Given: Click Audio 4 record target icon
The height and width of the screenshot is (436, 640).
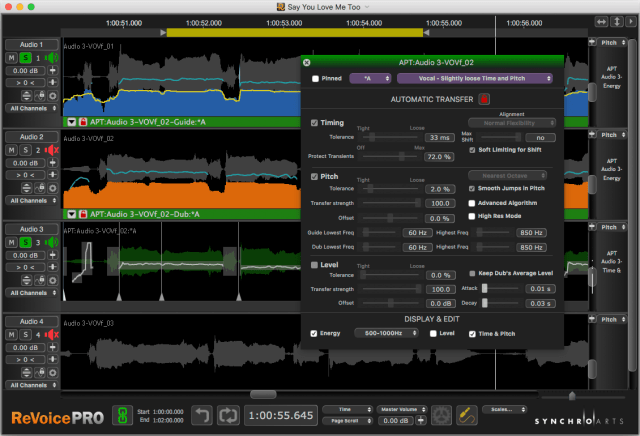Looking at the screenshot, I should pos(53,373).
